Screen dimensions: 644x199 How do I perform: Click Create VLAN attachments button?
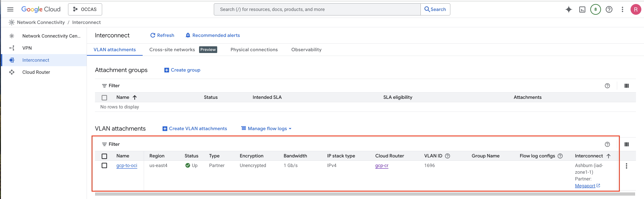(x=195, y=129)
